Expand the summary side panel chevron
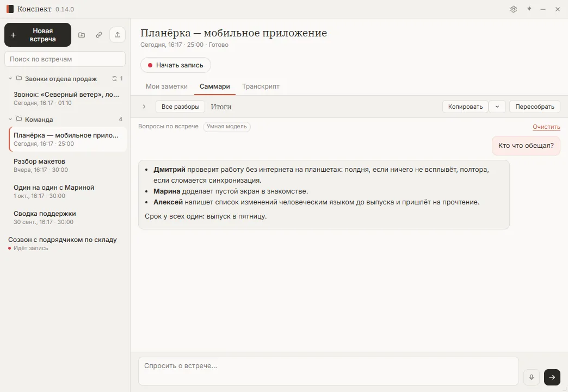The image size is (568, 392). coord(144,107)
